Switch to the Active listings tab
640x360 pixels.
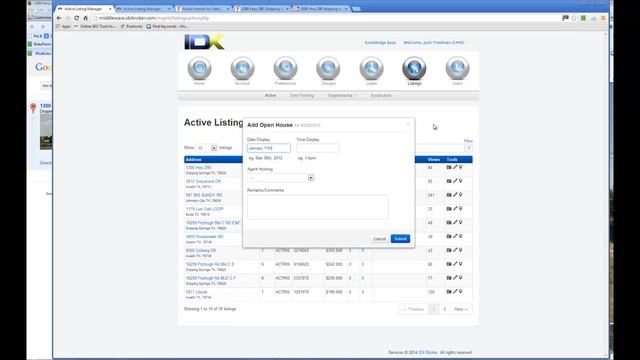[271, 96]
